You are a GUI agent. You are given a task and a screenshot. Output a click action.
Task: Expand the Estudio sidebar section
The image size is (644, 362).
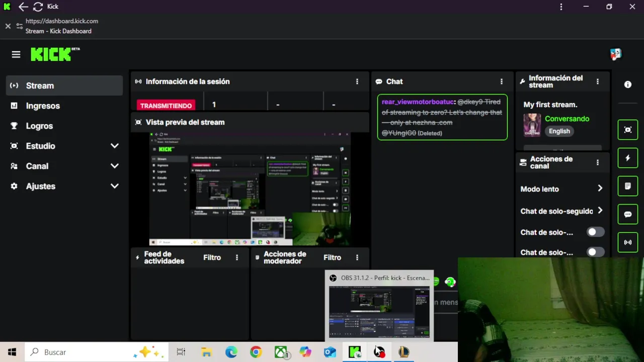(115, 146)
